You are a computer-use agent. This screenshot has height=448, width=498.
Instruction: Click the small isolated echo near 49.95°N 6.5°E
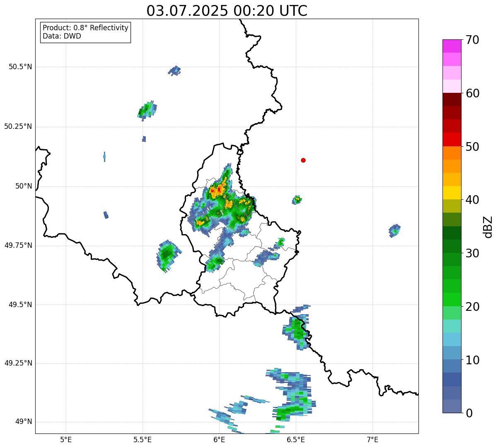[x=297, y=200]
